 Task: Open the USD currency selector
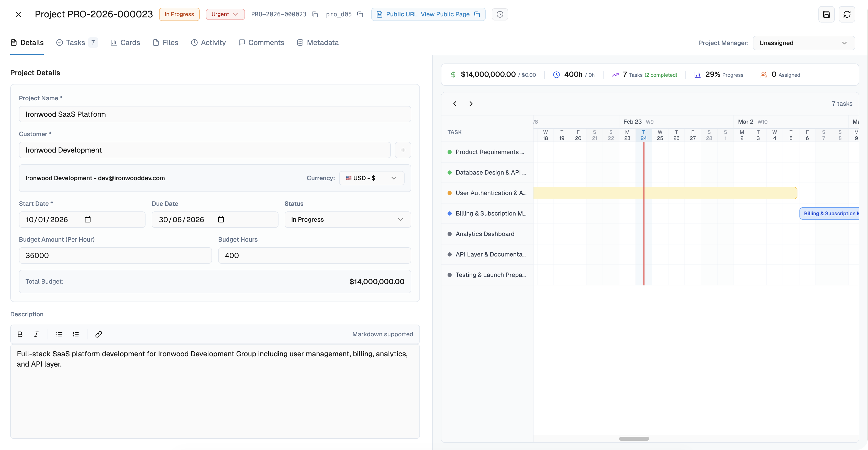[371, 178]
